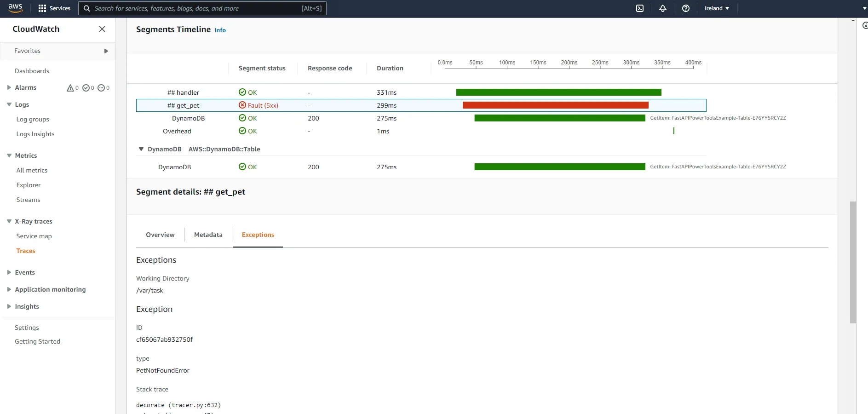Open the Ireland region dropdown
Screen dimensions: 868x414
[x=716, y=8]
